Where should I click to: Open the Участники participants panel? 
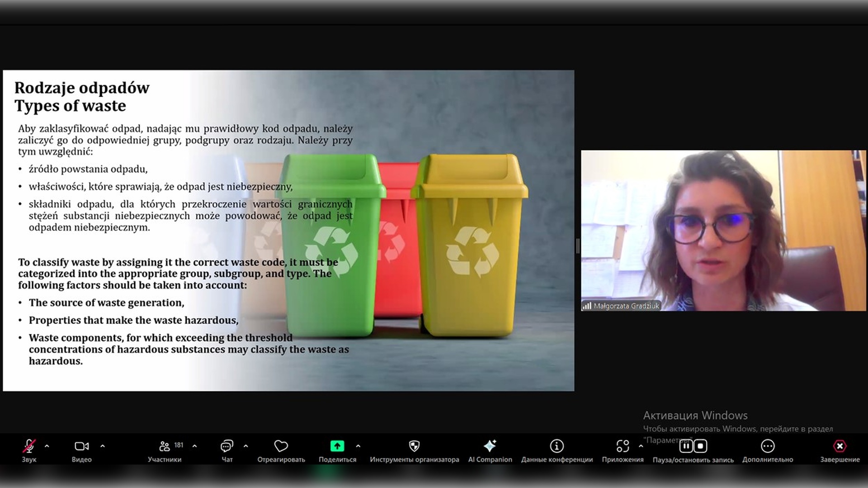click(x=165, y=446)
